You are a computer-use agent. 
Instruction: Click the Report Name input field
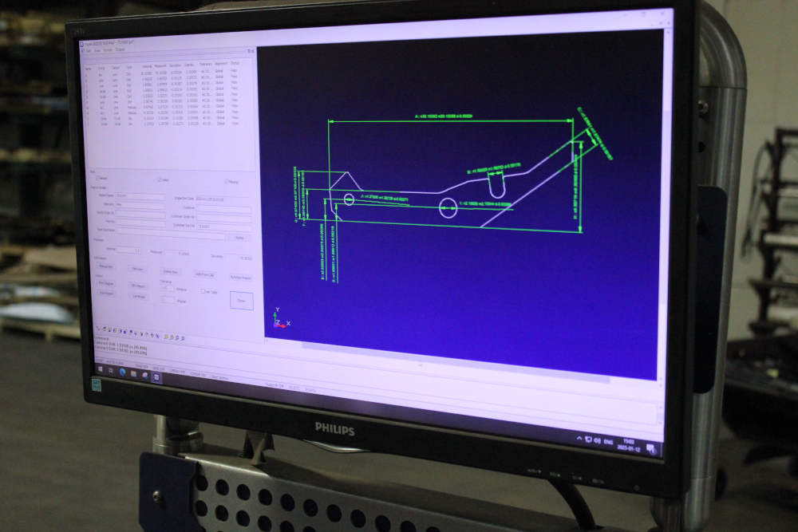(140, 197)
